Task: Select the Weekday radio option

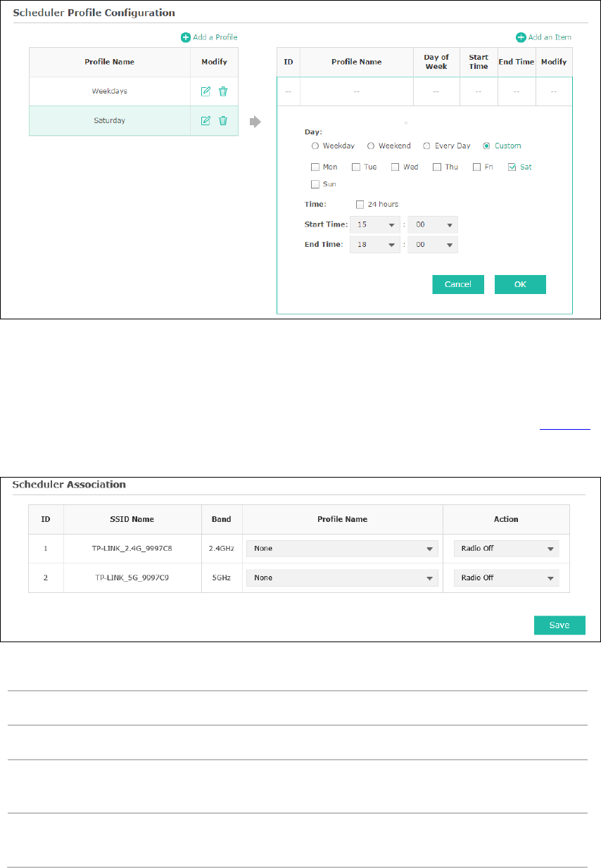Action: pos(315,146)
